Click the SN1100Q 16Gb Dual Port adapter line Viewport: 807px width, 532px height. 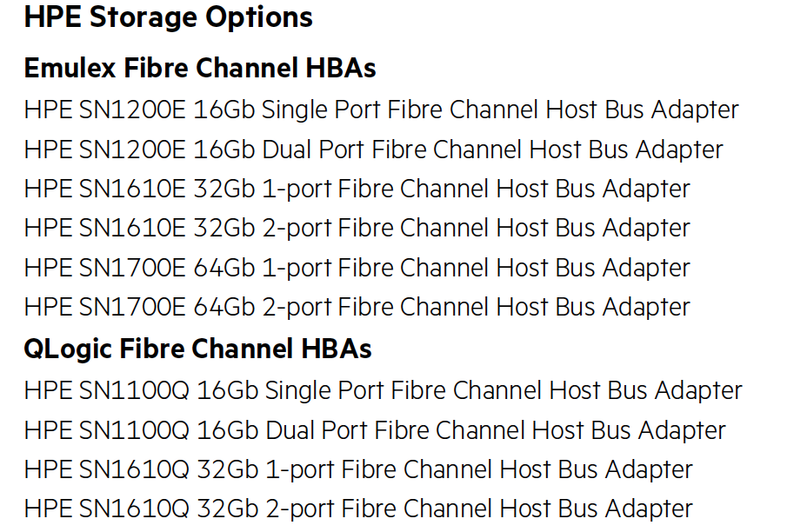pyautogui.click(x=375, y=430)
